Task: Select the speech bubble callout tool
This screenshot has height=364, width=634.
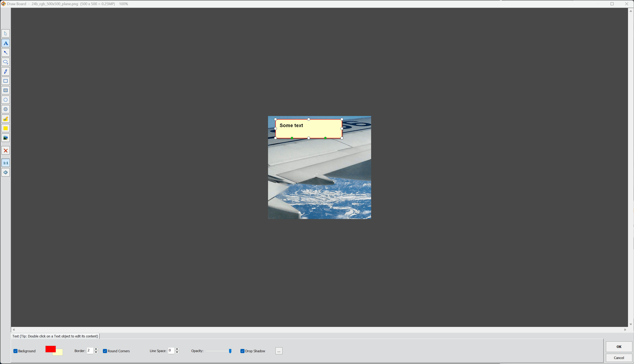Action: click(6, 62)
